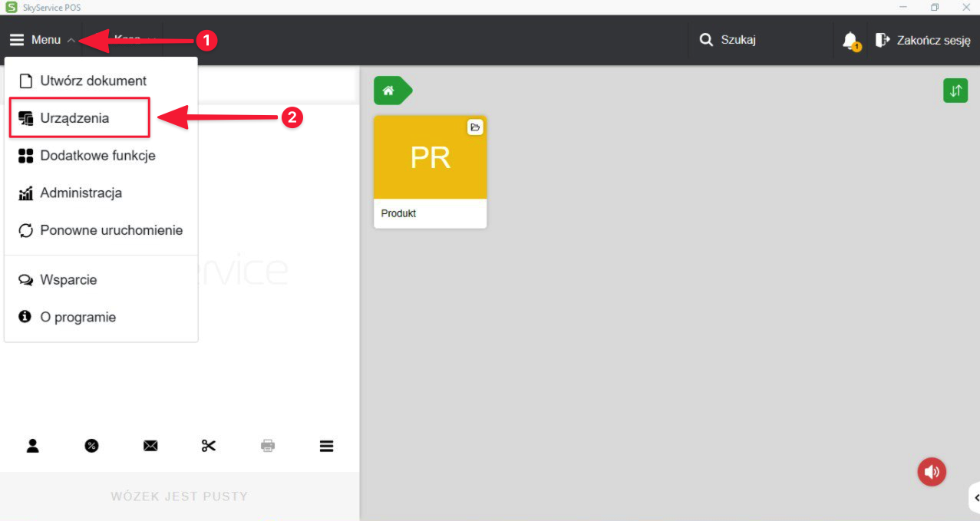Screen dimensions: 980x521
Task: Click the percent discount icon
Action: 91,446
